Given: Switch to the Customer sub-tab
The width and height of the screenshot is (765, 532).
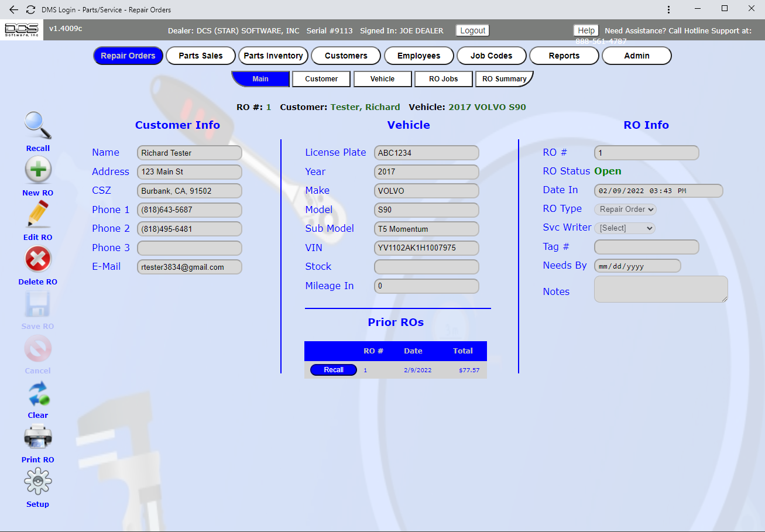Looking at the screenshot, I should click(x=321, y=79).
